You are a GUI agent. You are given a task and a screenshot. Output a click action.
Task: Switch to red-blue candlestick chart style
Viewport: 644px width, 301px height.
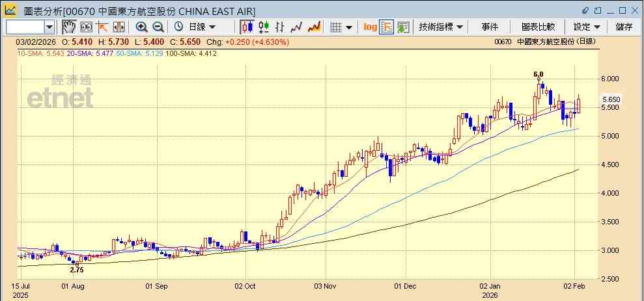247,27
